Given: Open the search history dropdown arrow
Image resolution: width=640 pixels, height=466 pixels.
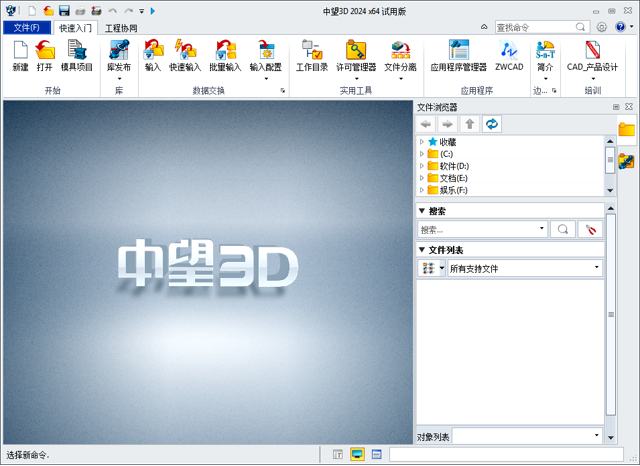Looking at the screenshot, I should [542, 229].
